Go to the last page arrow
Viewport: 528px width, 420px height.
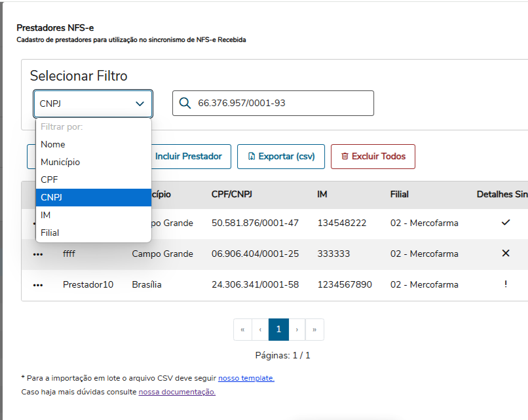coord(314,330)
